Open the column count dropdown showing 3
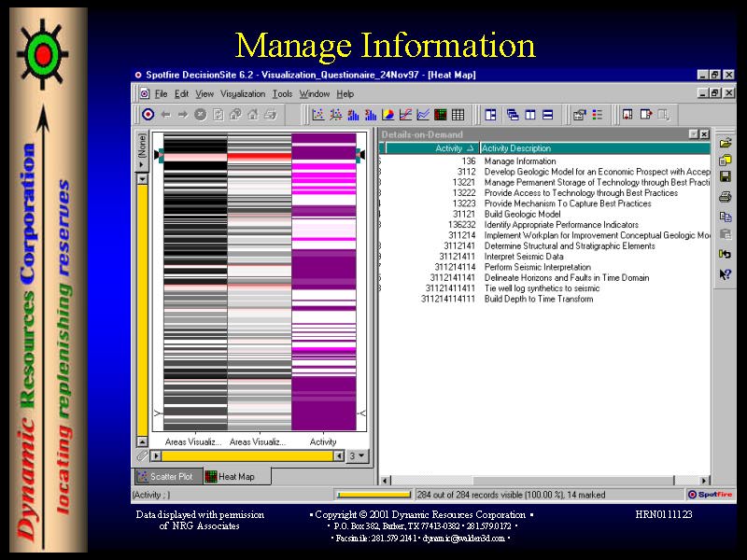747x560 pixels. coord(358,456)
